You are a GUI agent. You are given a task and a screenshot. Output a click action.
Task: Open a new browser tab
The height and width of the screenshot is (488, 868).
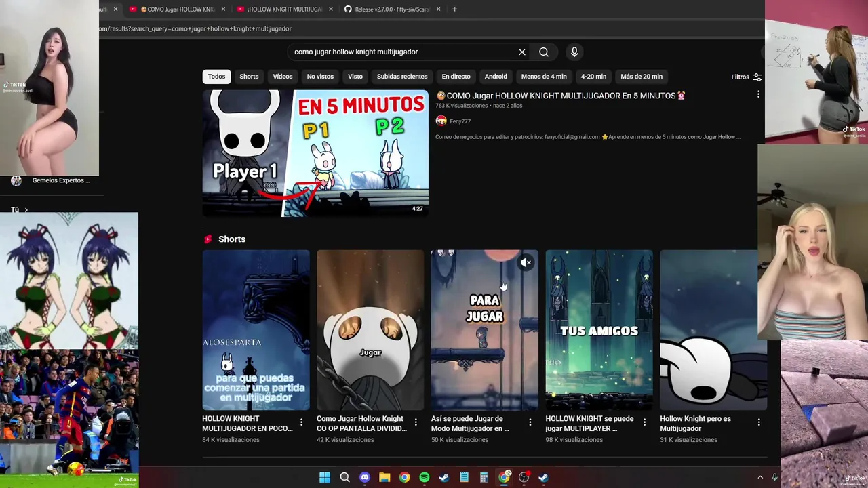(454, 9)
